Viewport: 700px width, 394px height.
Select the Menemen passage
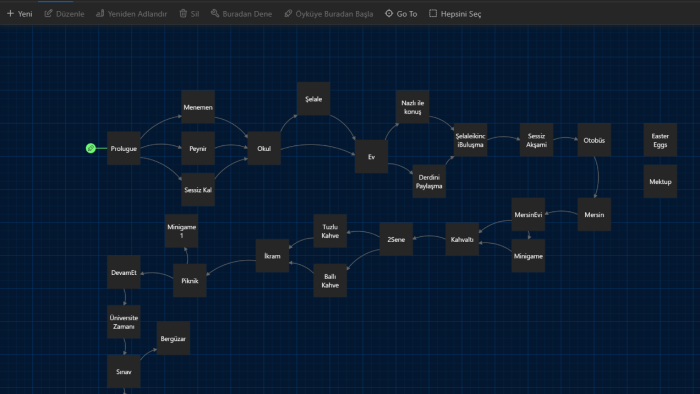198,107
